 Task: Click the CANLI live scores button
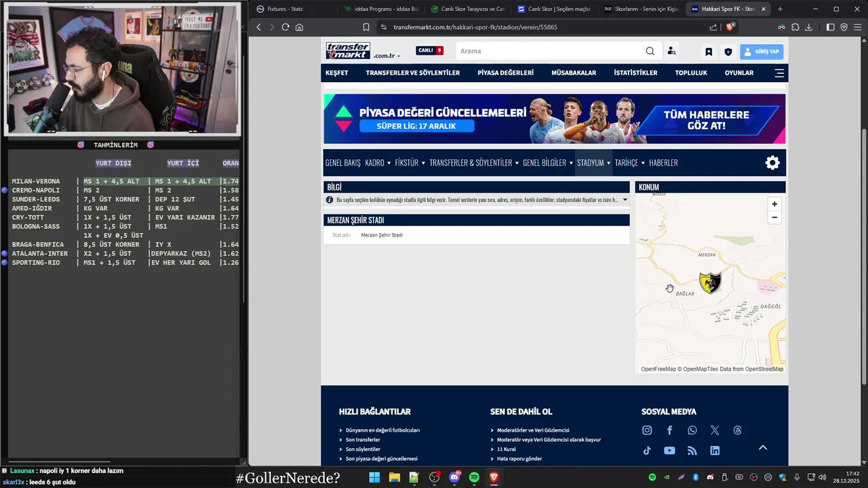[x=429, y=51]
